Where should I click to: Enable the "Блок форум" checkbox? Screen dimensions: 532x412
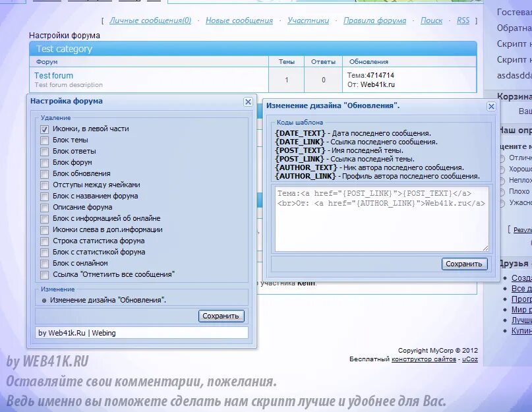[x=44, y=163]
